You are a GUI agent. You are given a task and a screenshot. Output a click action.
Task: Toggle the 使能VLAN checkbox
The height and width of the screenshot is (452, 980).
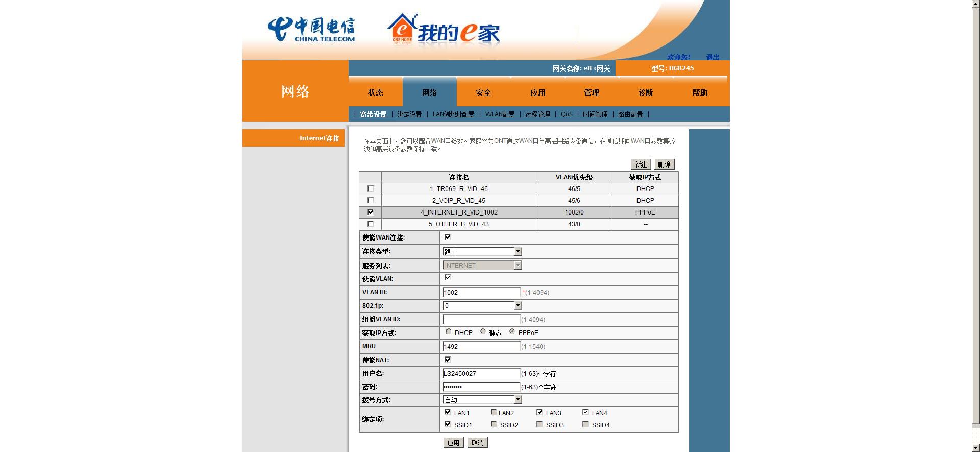pyautogui.click(x=448, y=277)
